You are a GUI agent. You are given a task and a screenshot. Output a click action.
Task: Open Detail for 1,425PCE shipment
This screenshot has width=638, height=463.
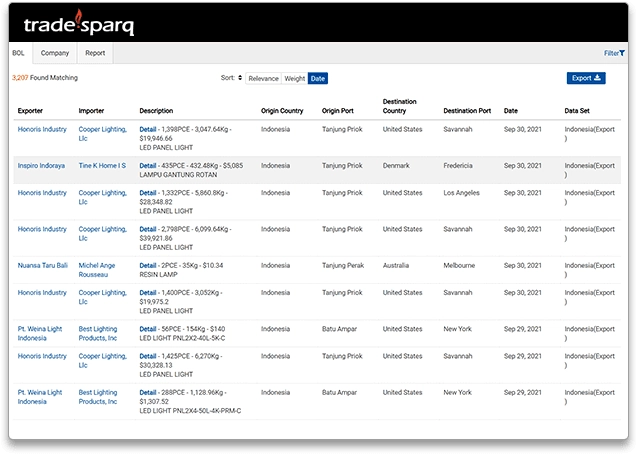tap(148, 356)
